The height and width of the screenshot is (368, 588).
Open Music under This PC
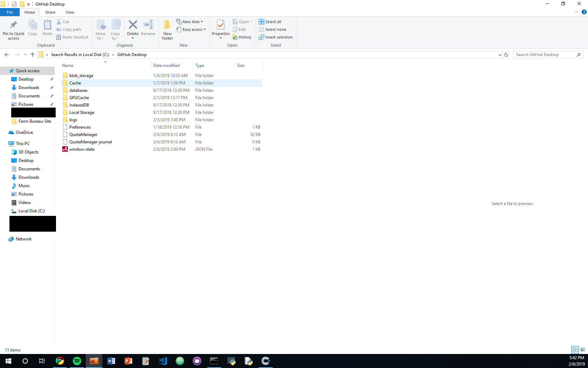[24, 186]
